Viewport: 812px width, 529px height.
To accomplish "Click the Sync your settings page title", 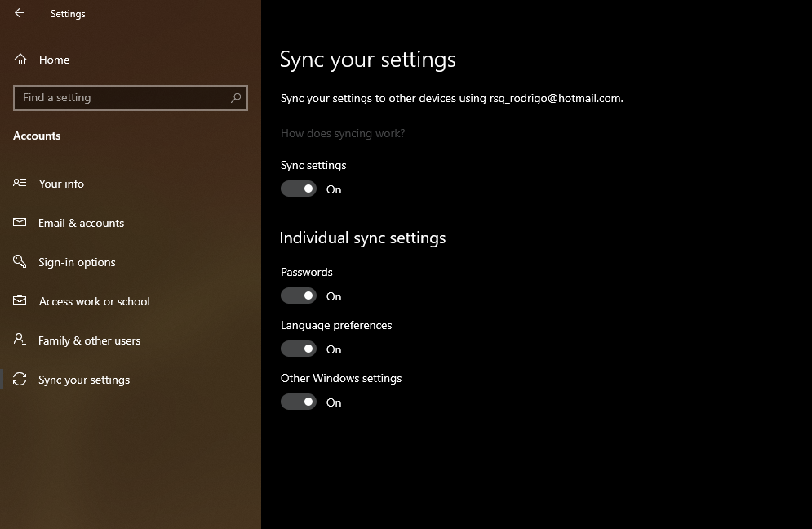I will [x=368, y=60].
